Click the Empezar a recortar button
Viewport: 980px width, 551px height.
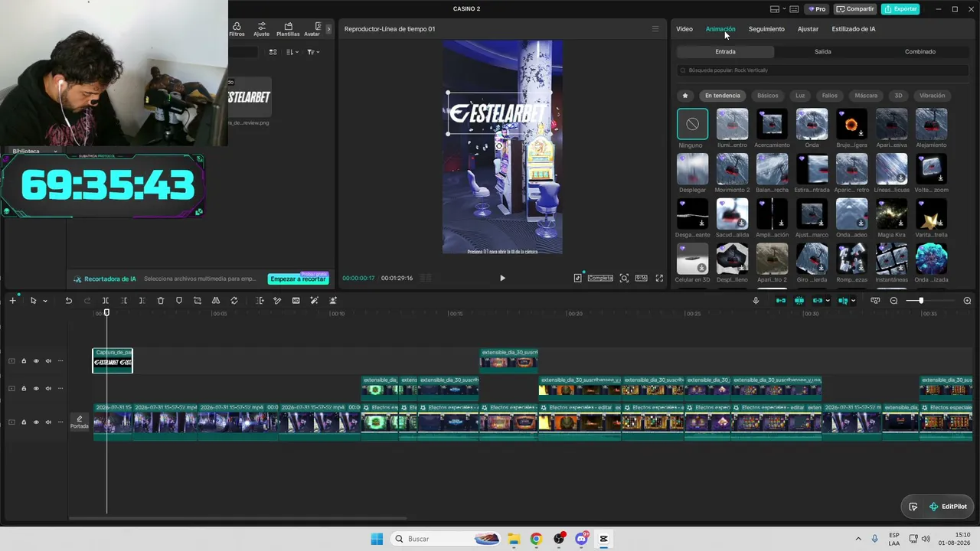[298, 279]
